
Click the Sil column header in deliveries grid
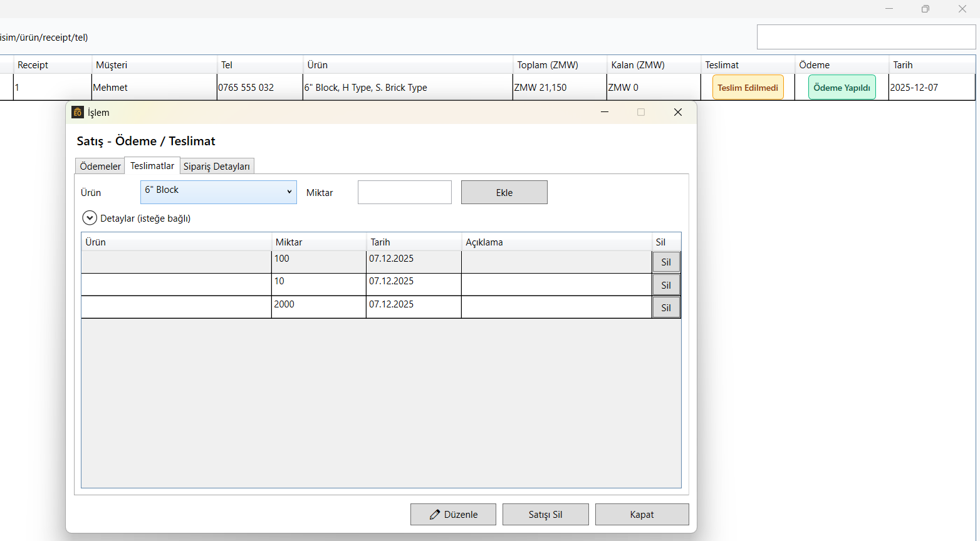click(x=667, y=242)
